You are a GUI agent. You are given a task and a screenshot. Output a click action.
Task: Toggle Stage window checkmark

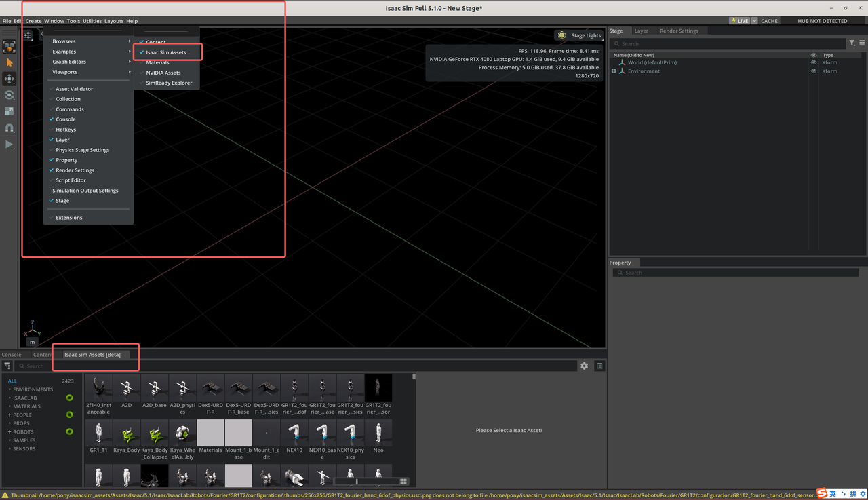coord(51,201)
